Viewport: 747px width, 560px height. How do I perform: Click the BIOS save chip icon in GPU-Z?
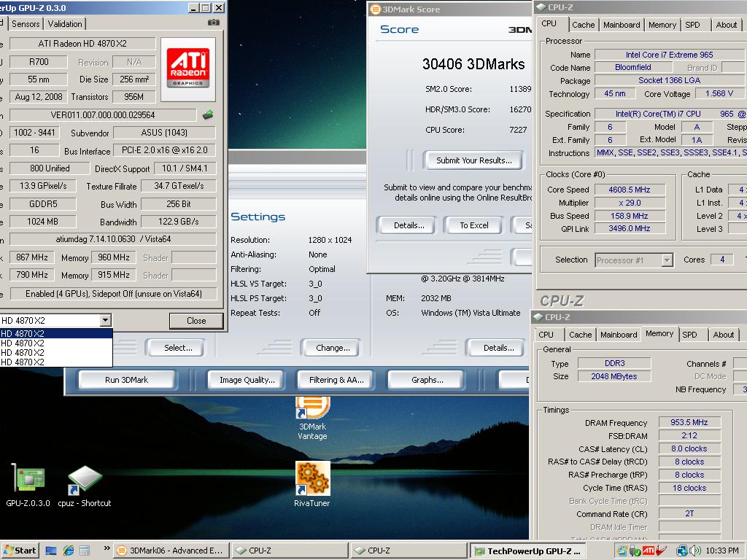pyautogui.click(x=208, y=114)
